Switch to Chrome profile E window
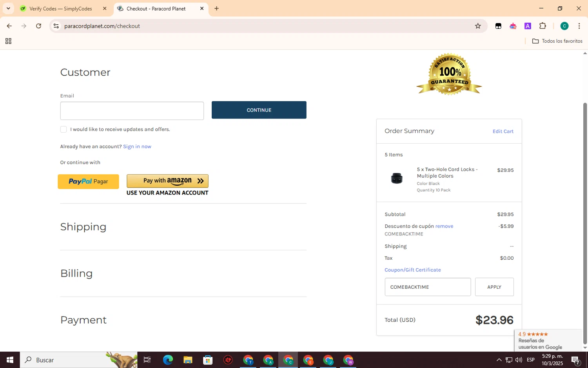Screen dimensions: 588x368 pos(308,360)
